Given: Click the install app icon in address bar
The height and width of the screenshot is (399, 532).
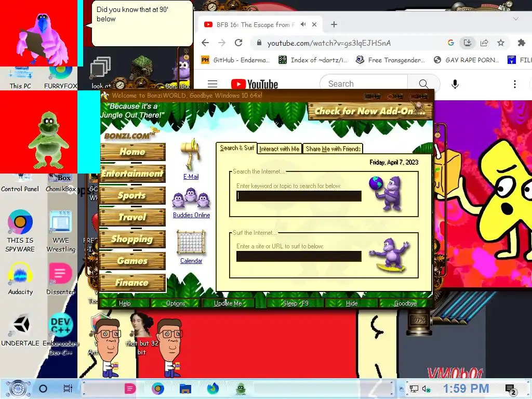Looking at the screenshot, I should pyautogui.click(x=467, y=43).
